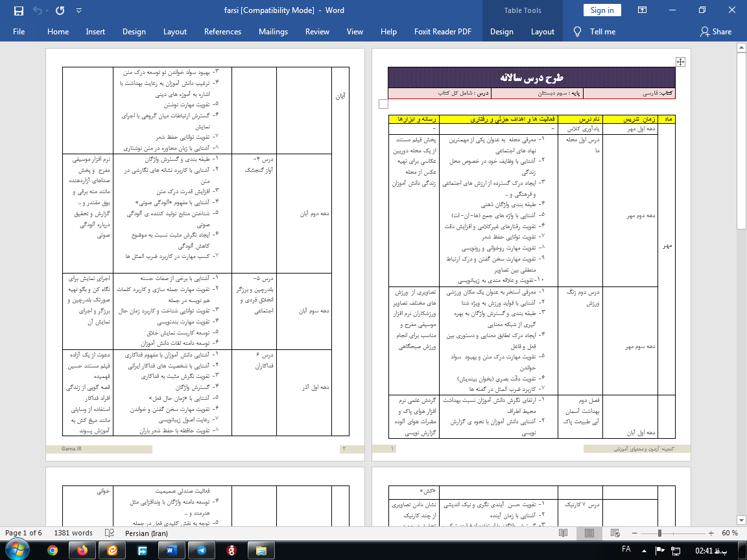
Task: Open File Explorer folder icon on taskbar
Action: [261, 550]
